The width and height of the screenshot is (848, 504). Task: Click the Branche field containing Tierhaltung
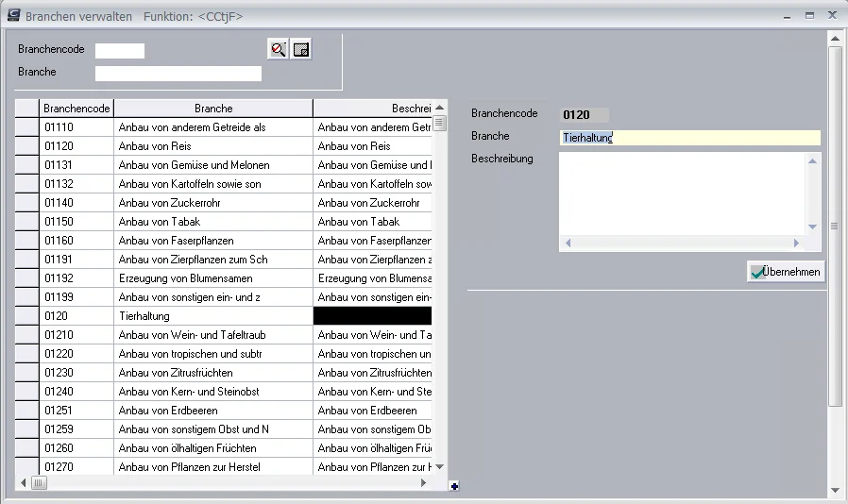[689, 138]
